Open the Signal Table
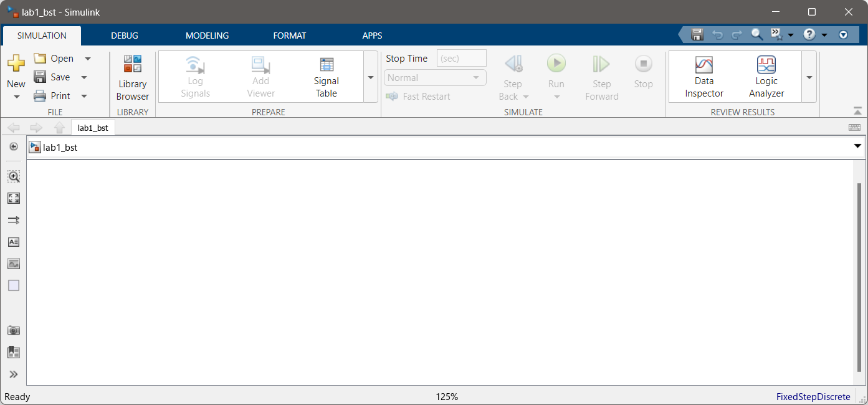 click(327, 77)
